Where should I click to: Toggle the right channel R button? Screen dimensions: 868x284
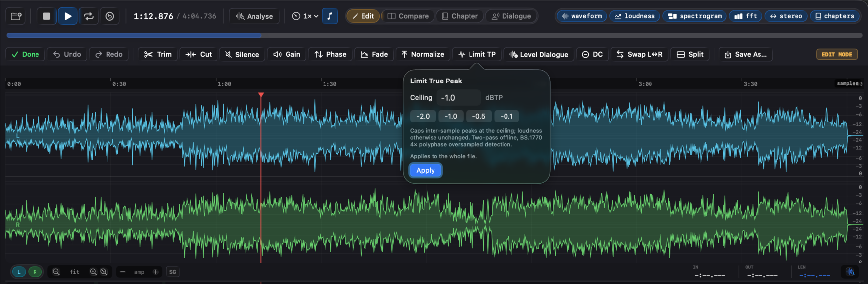click(35, 272)
